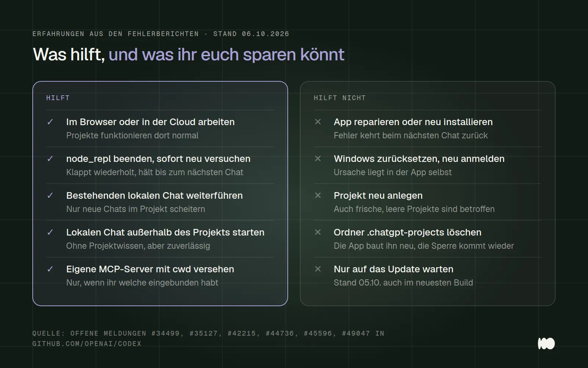The width and height of the screenshot is (588, 368).
Task: Click the checkmark beside 'Bestehenden lokalen Chat weiterführen'
Action: coord(50,195)
